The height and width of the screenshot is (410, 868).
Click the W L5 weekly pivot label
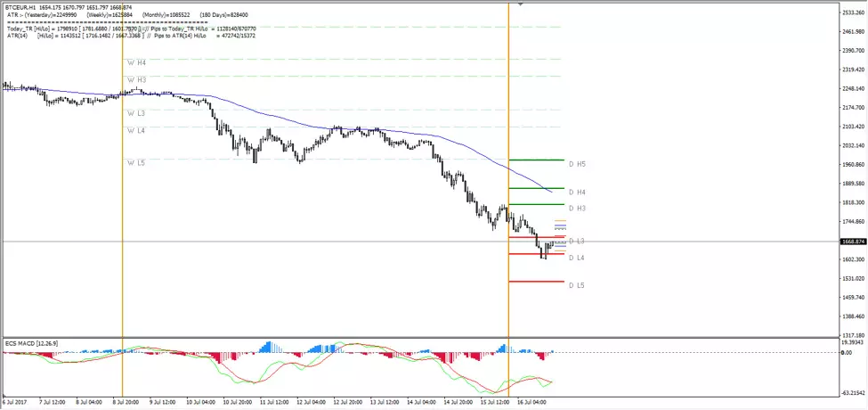pyautogui.click(x=136, y=163)
